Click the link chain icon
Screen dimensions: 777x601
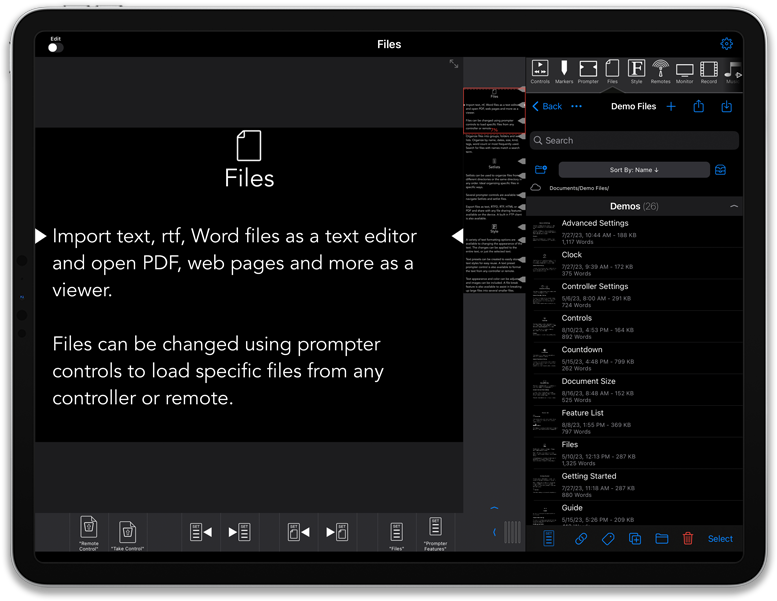[581, 539]
